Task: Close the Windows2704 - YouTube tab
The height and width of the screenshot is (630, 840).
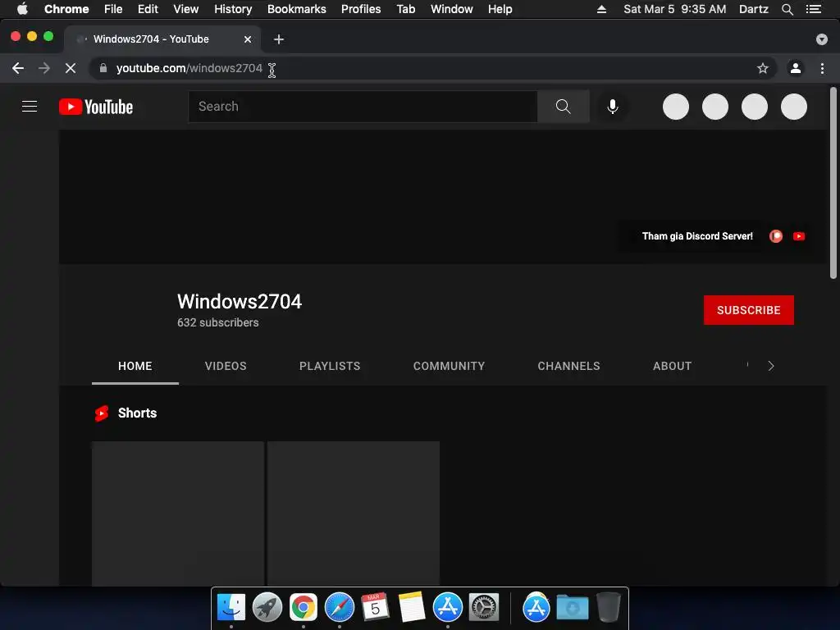Action: [248, 39]
